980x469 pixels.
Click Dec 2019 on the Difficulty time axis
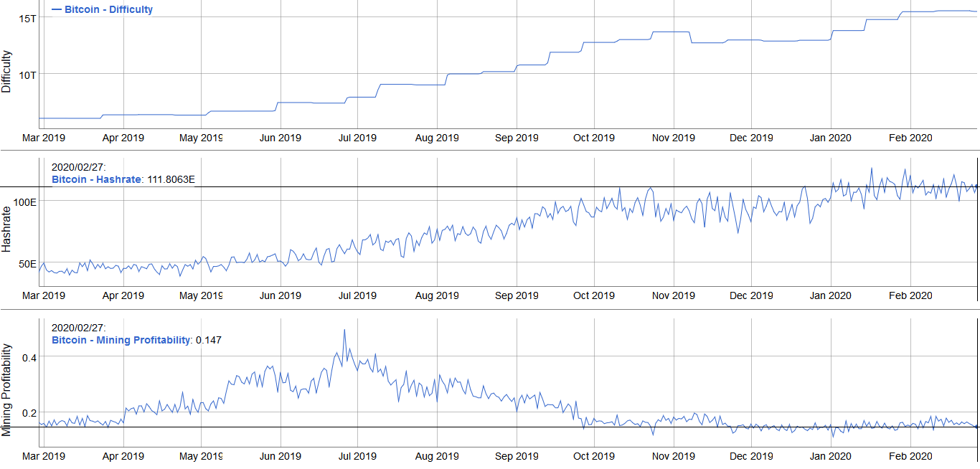[751, 138]
